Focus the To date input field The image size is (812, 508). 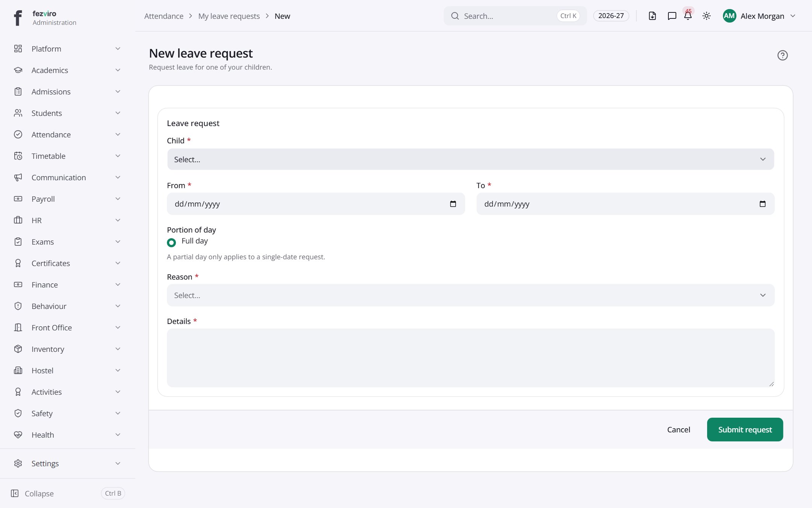(625, 204)
